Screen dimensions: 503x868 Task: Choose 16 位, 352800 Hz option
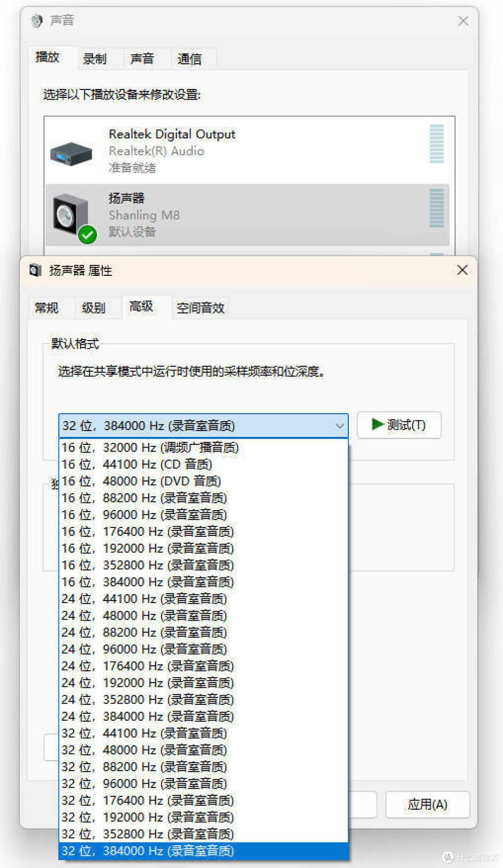(204, 565)
